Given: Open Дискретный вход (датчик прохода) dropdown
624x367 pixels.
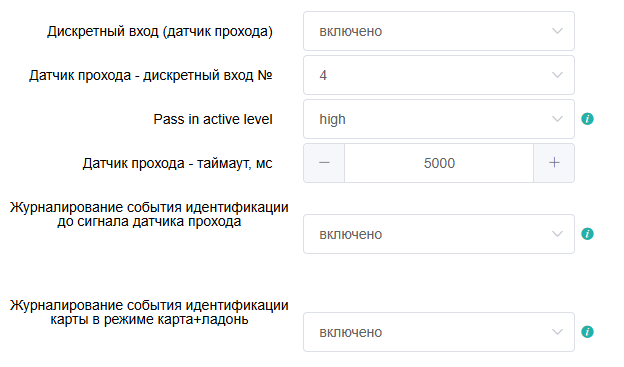Looking at the screenshot, I should click(x=439, y=31).
